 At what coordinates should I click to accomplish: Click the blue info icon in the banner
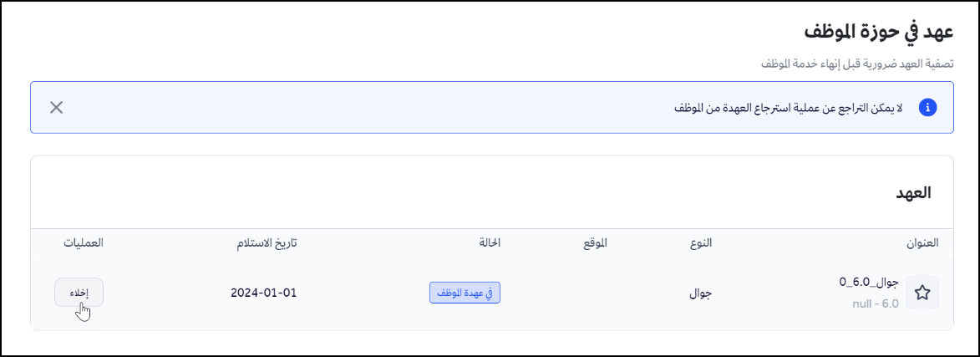(927, 108)
